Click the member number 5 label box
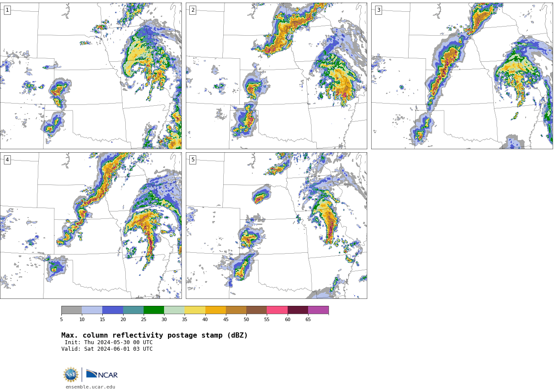This screenshot has height=392, width=557. click(x=193, y=160)
